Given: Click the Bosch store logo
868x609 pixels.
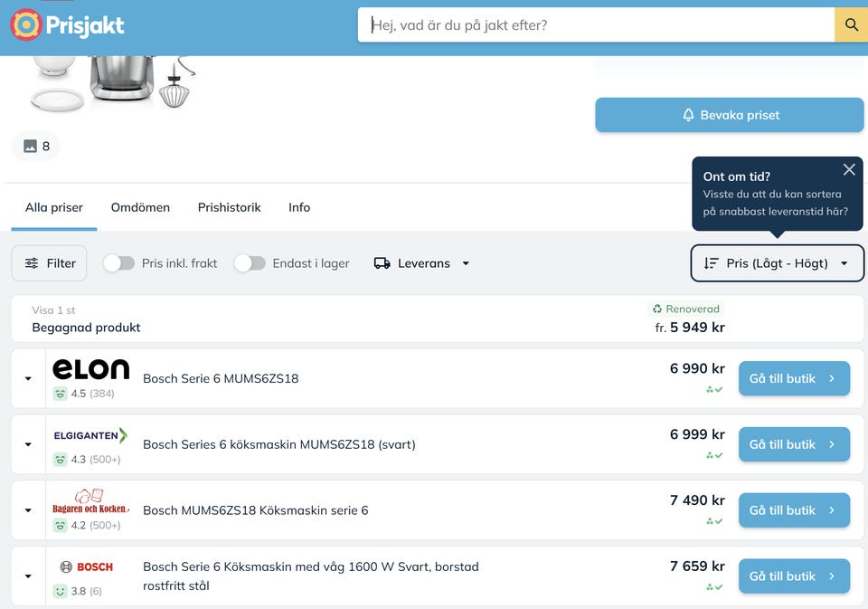Looking at the screenshot, I should point(87,567).
